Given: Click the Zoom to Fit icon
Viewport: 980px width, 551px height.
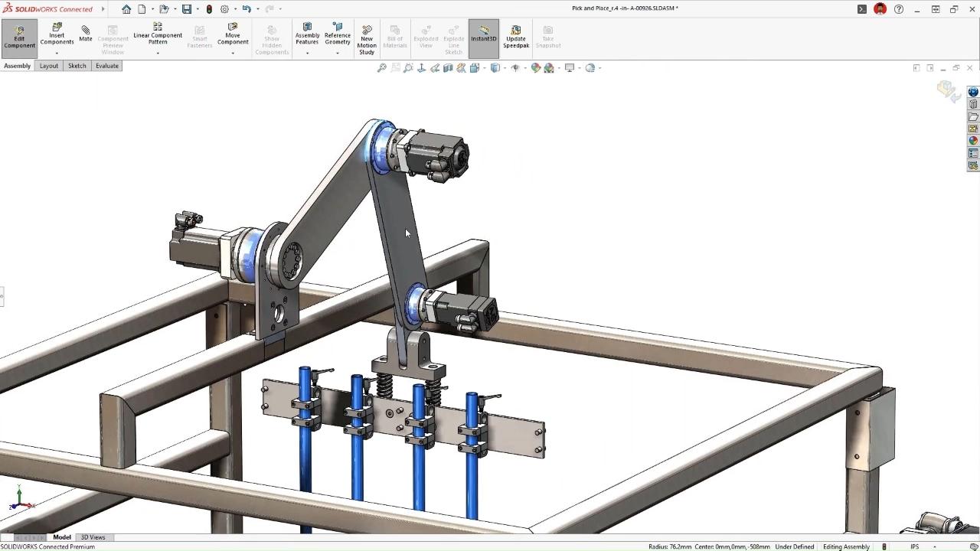Looking at the screenshot, I should 381,68.
